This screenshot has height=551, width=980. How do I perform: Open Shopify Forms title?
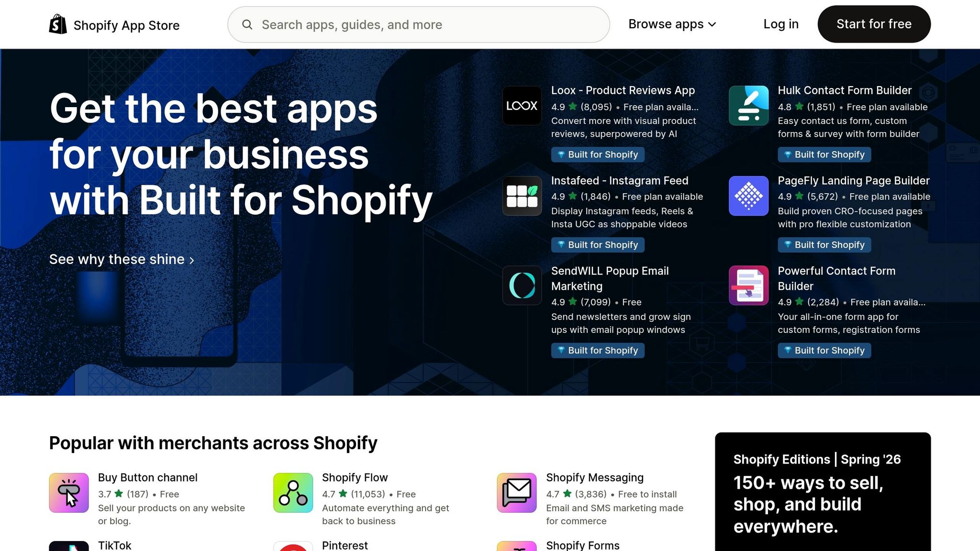tap(583, 545)
